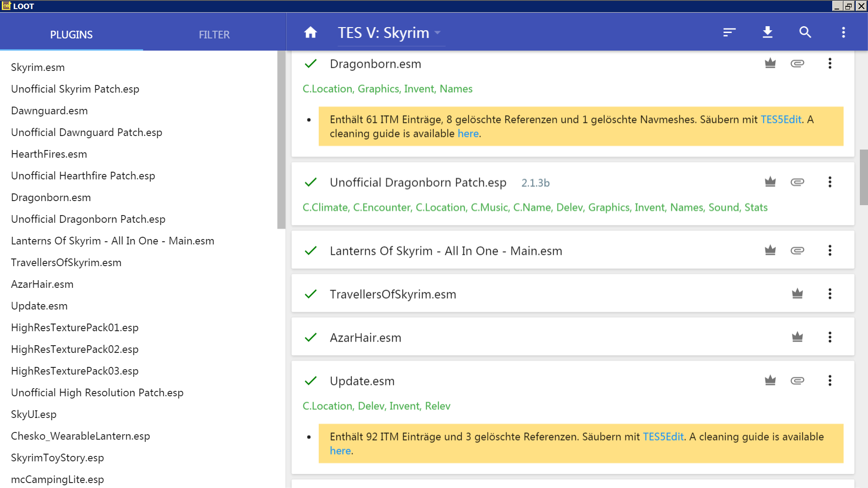Screen dimensions: 868x488
Task: Click the crown icon on Dragonborn.esm card
Action: coord(770,63)
